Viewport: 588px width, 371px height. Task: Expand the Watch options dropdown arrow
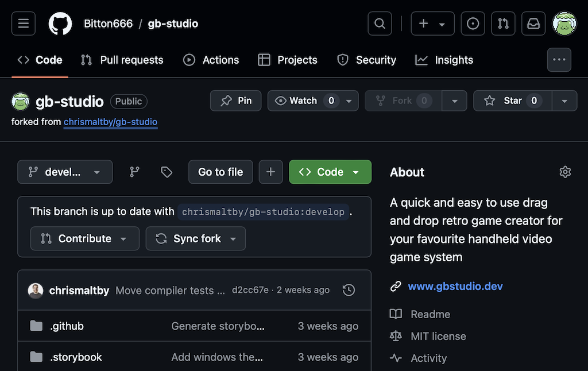click(349, 101)
